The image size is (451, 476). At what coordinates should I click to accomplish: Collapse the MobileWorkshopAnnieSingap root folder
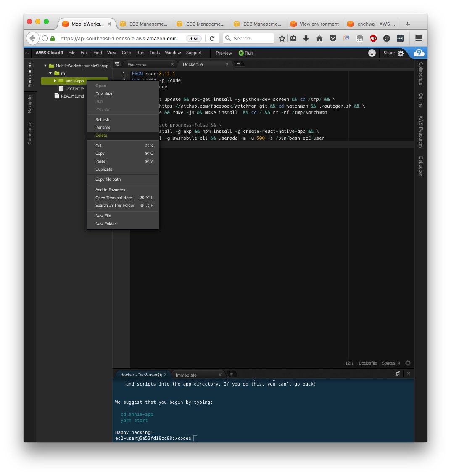[45, 66]
